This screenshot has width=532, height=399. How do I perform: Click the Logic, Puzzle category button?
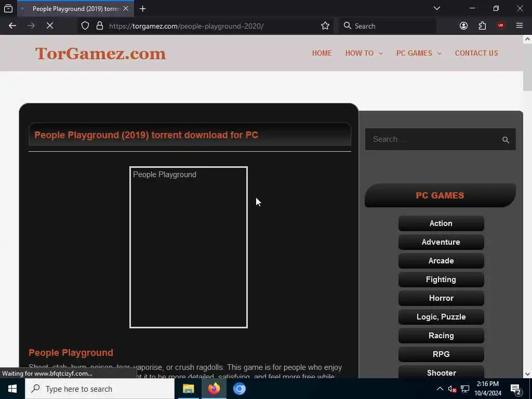point(441,316)
